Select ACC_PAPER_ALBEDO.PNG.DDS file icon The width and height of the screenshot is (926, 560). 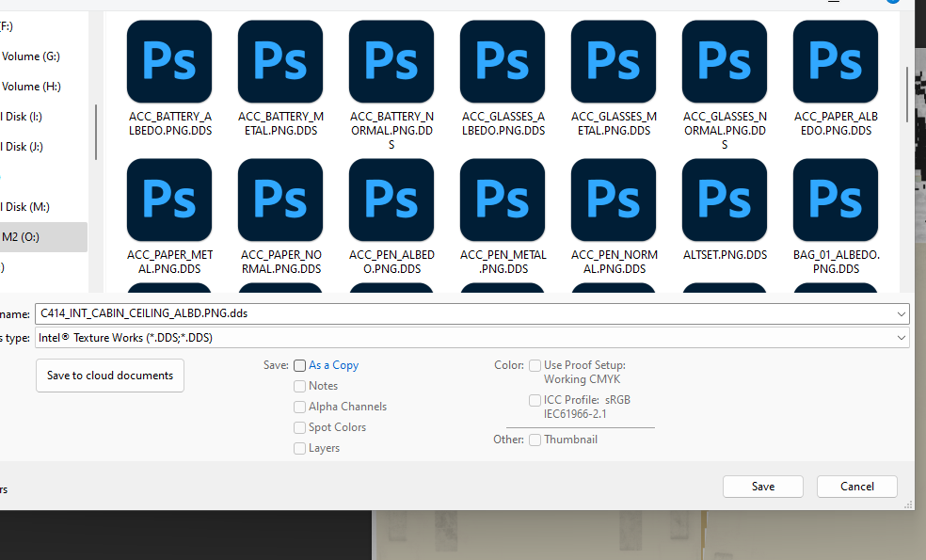836,61
